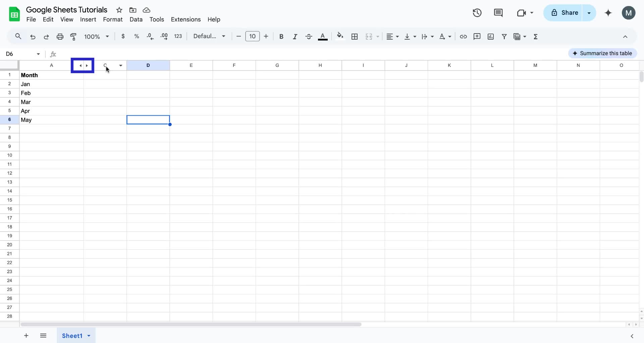Image resolution: width=644 pixels, height=343 pixels.
Task: Create a filter
Action: tap(504, 37)
